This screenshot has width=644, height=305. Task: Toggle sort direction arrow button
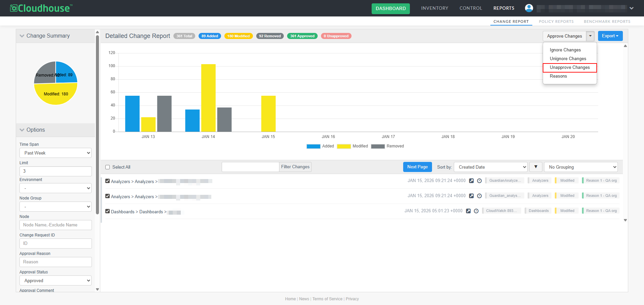[536, 167]
